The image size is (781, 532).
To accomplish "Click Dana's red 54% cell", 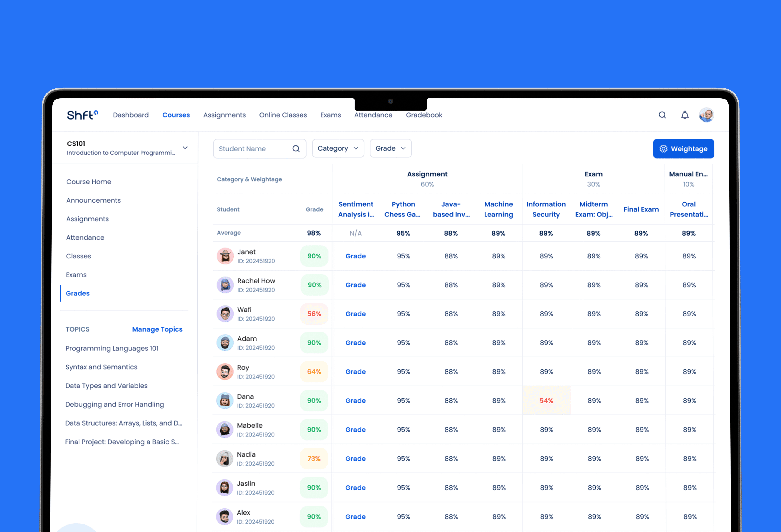I will click(x=546, y=400).
